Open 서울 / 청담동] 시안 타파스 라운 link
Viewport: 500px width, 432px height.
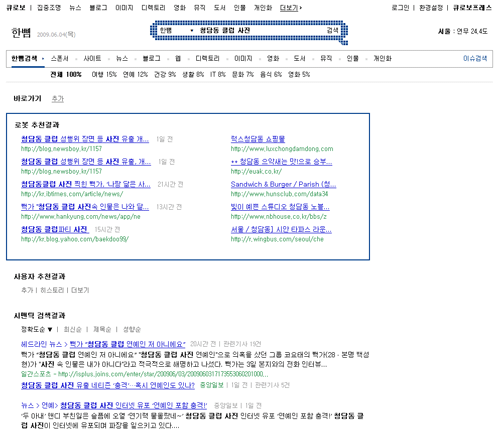point(281,229)
